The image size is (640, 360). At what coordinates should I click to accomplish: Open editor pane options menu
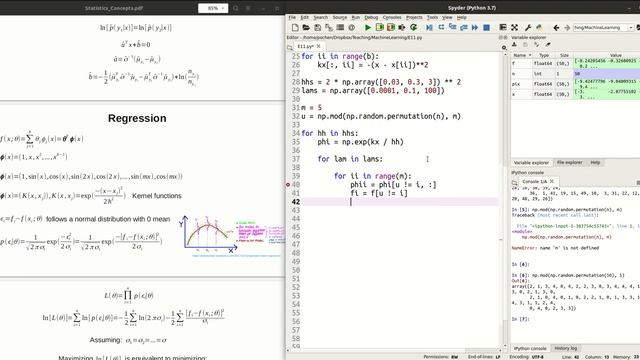[504, 47]
